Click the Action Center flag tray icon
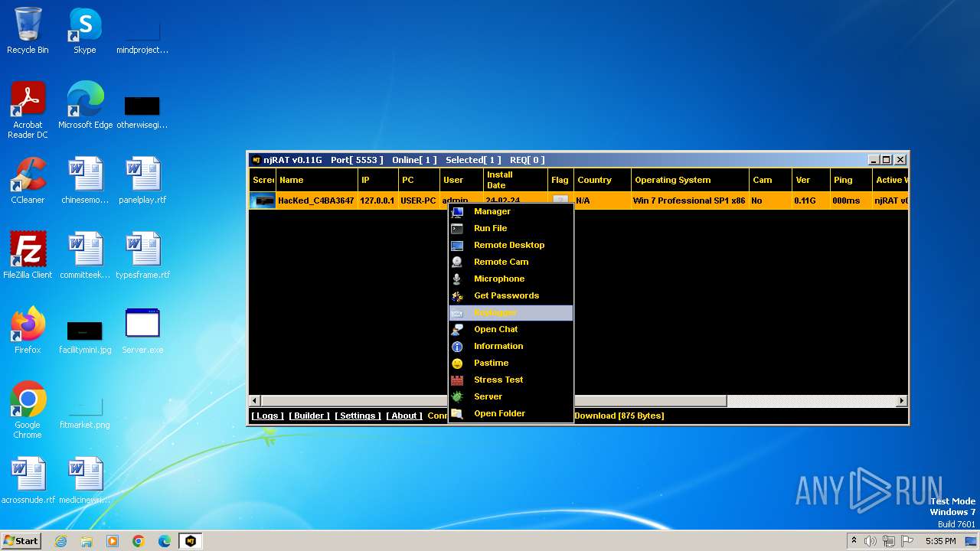This screenshot has height=551, width=980. point(907,541)
